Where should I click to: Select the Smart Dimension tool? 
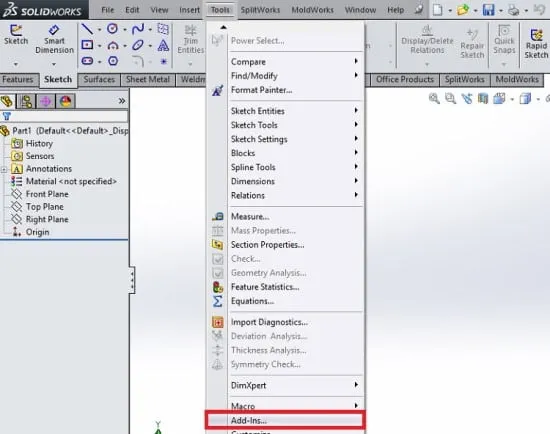(54, 39)
